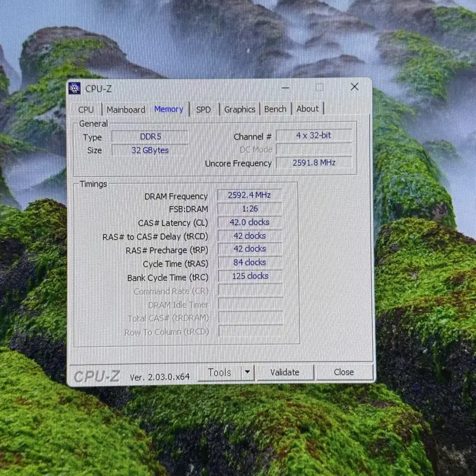Close CPU-Z with the X icon
The image size is (476, 476).
click(x=354, y=87)
